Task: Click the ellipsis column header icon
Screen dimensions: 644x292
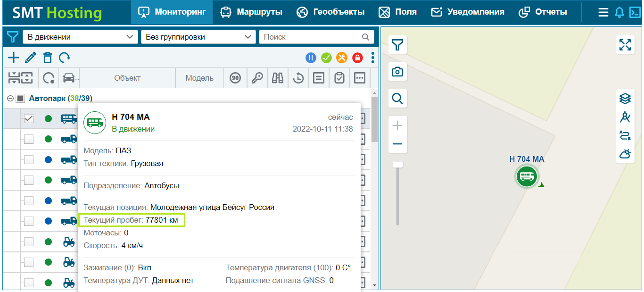Action: tap(360, 78)
